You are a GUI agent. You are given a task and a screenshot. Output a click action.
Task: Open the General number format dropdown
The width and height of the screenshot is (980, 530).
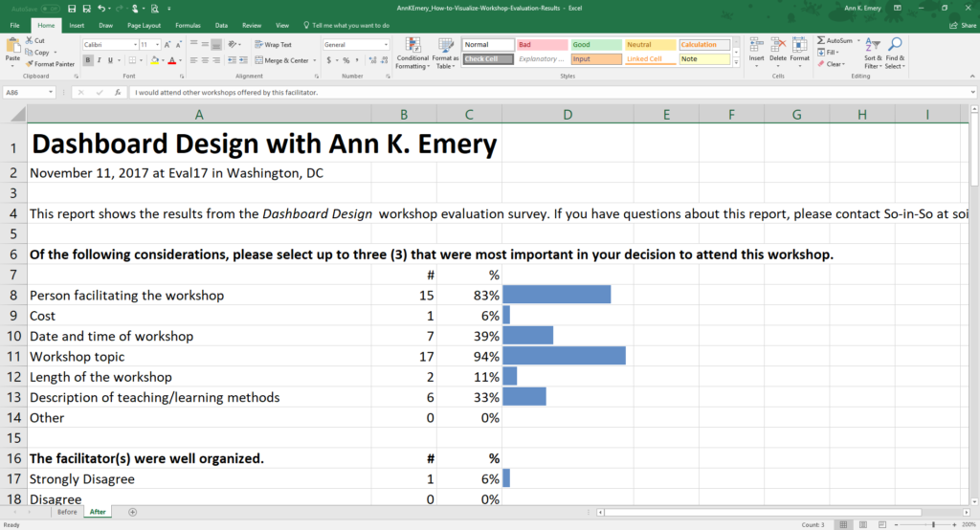pos(386,45)
